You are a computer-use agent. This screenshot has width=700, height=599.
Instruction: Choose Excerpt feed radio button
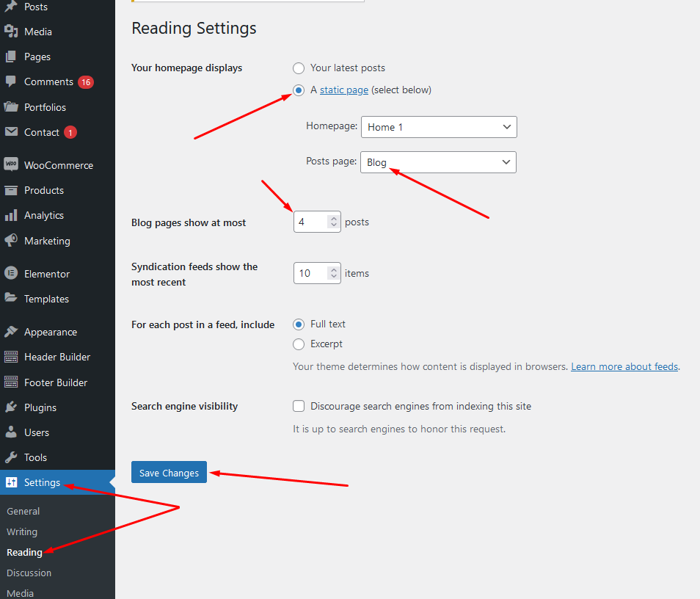[299, 344]
